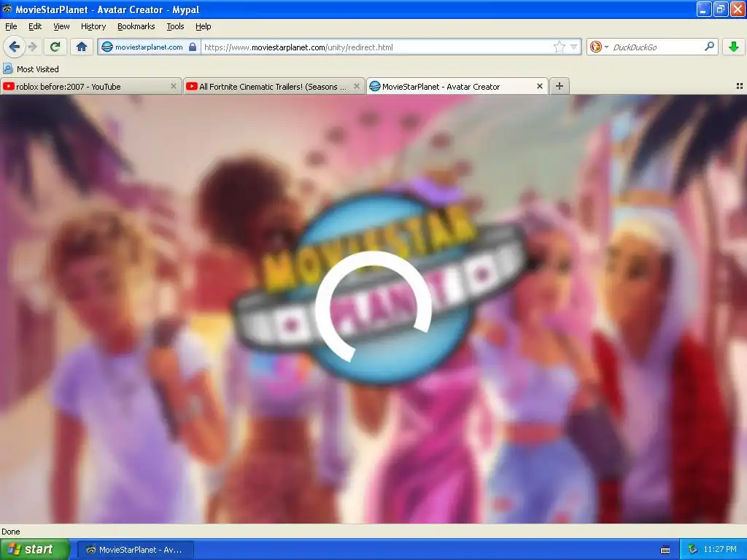
Task: Close the roblox before:2007 tab
Action: click(174, 86)
